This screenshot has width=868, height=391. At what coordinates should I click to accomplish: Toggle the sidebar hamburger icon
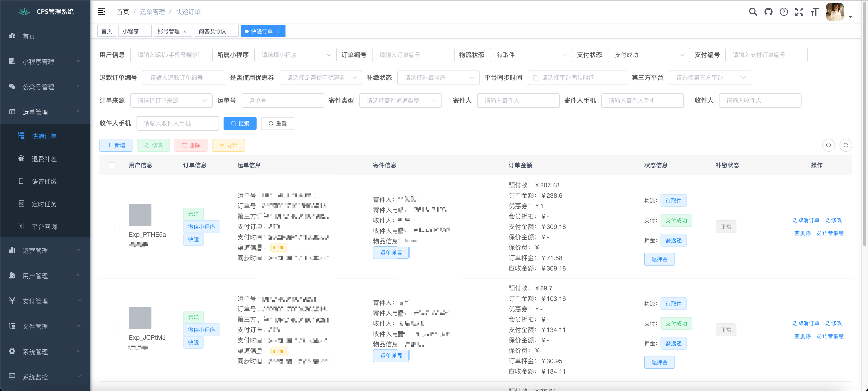(x=102, y=12)
